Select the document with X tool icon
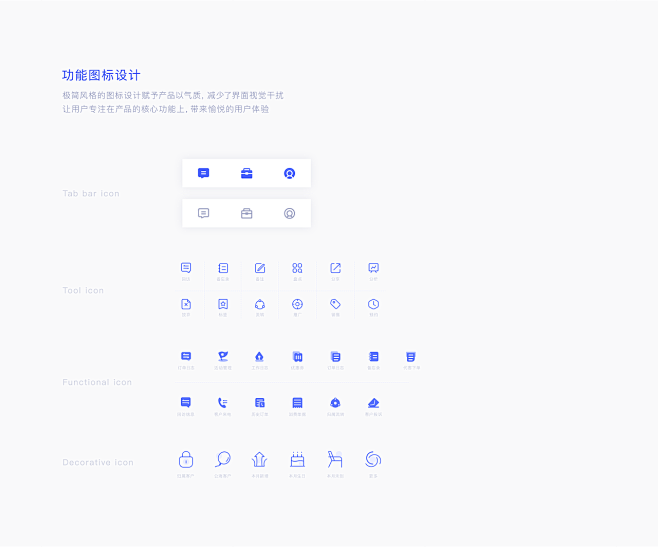658x547 pixels. point(186,304)
